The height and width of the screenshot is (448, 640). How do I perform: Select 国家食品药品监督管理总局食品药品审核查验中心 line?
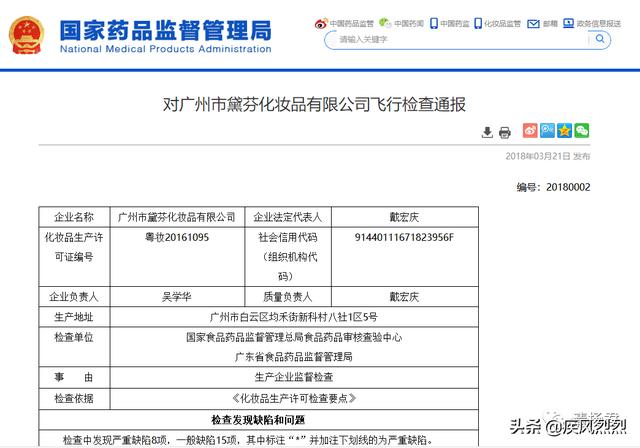[294, 337]
